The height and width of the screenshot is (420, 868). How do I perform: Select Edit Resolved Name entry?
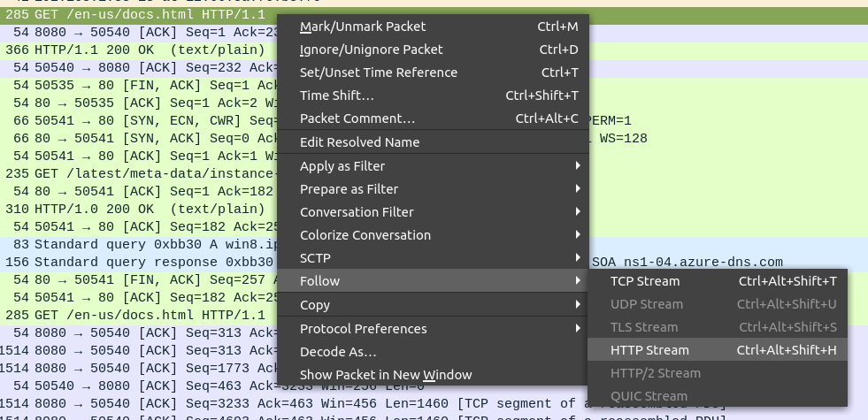(x=360, y=142)
